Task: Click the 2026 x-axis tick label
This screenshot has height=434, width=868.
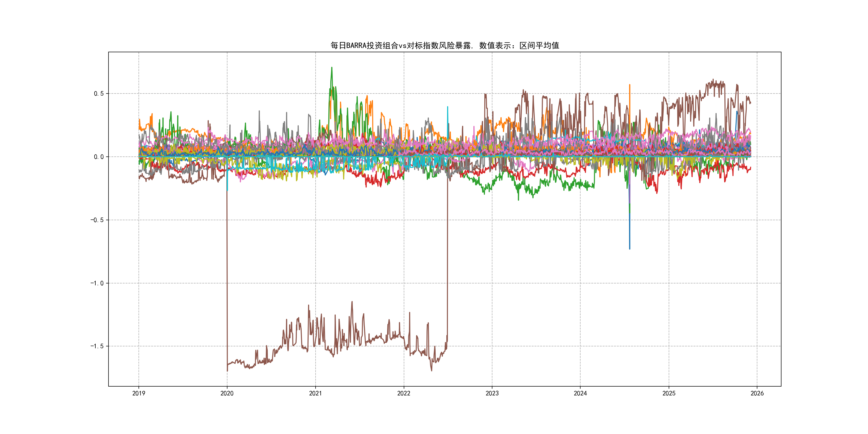Action: (x=757, y=393)
